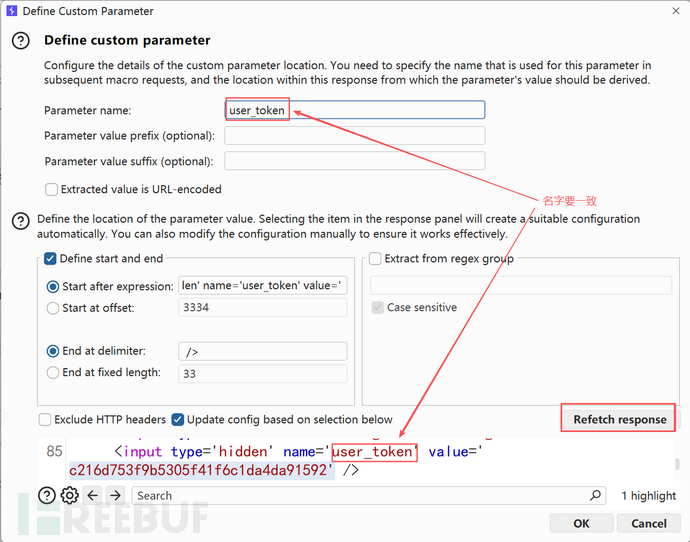690x542 pixels.
Task: Edit the End at fixed length value 33
Action: [263, 374]
